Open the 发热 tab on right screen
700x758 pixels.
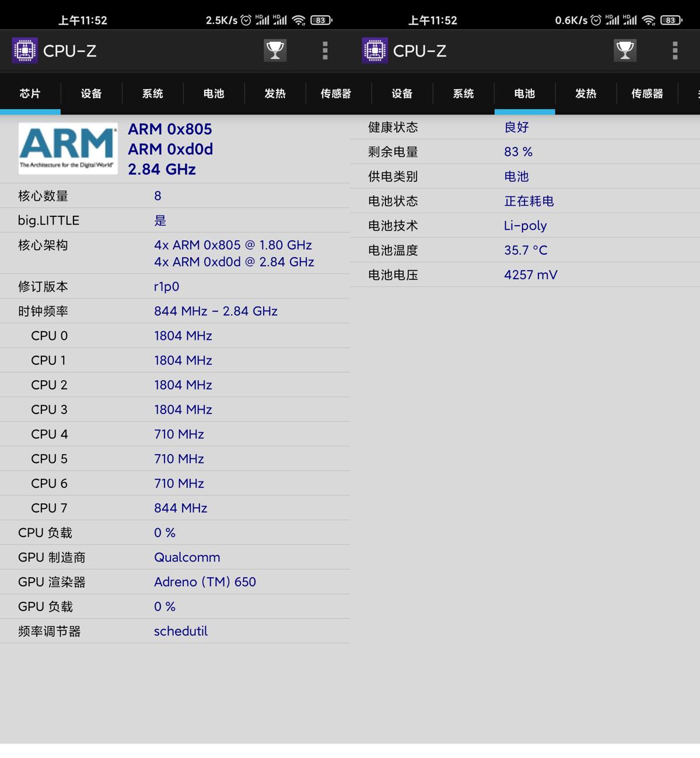[585, 93]
